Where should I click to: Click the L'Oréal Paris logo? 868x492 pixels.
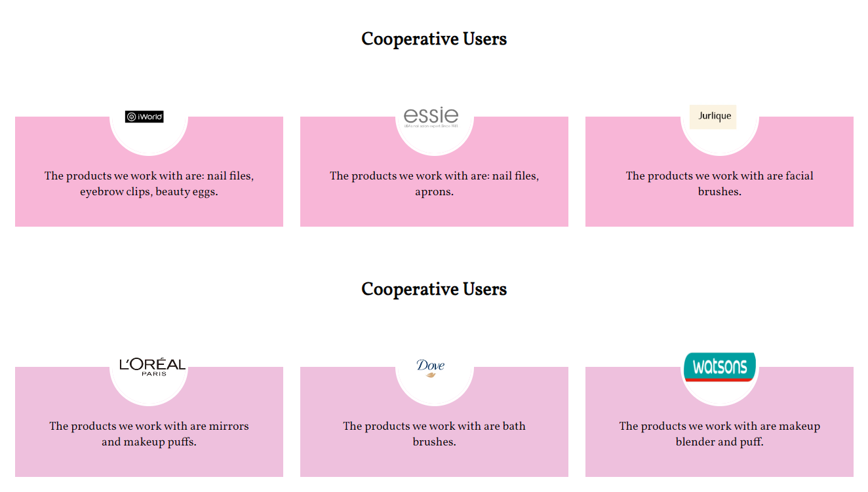point(153,367)
